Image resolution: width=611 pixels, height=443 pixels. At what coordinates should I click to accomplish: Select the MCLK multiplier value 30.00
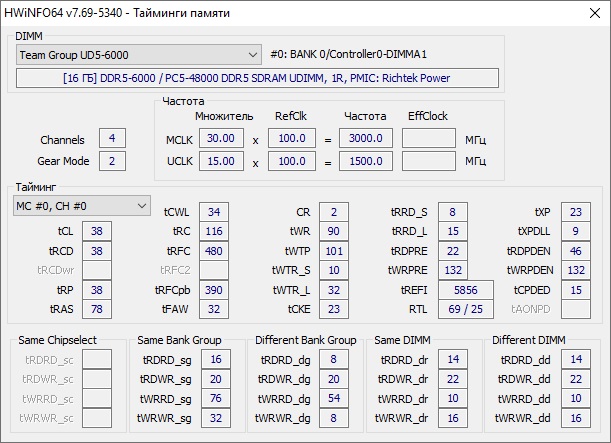219,139
